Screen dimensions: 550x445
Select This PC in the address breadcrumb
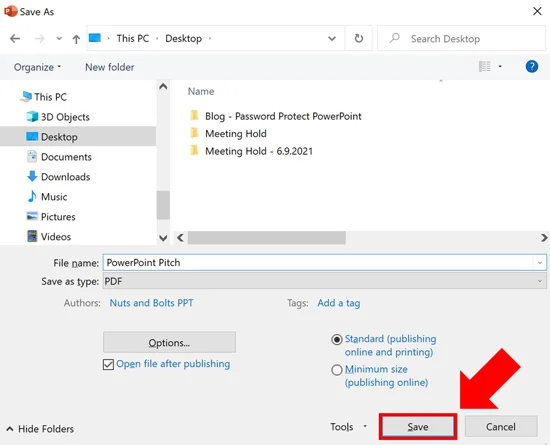click(133, 38)
